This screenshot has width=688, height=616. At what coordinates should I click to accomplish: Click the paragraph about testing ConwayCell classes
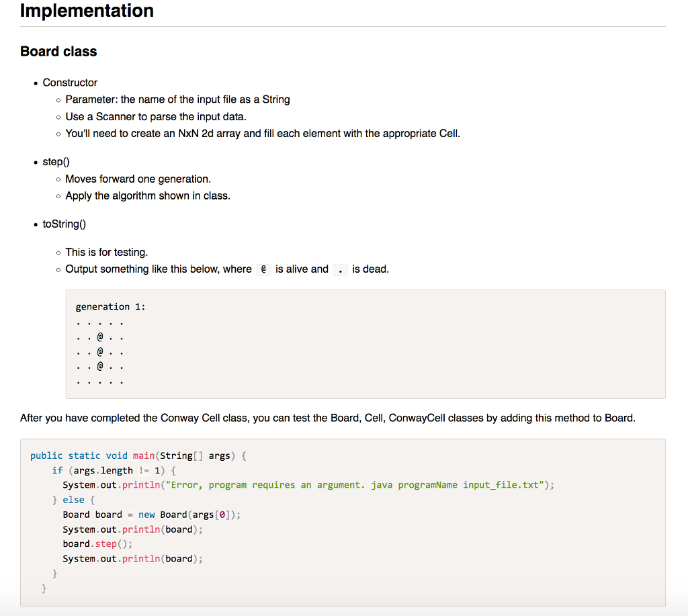(x=327, y=418)
